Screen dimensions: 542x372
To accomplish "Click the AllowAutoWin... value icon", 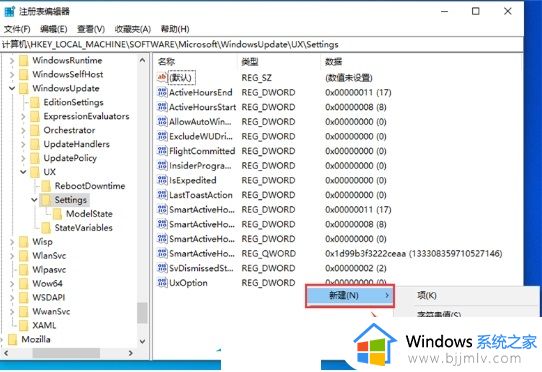I will 162,122.
